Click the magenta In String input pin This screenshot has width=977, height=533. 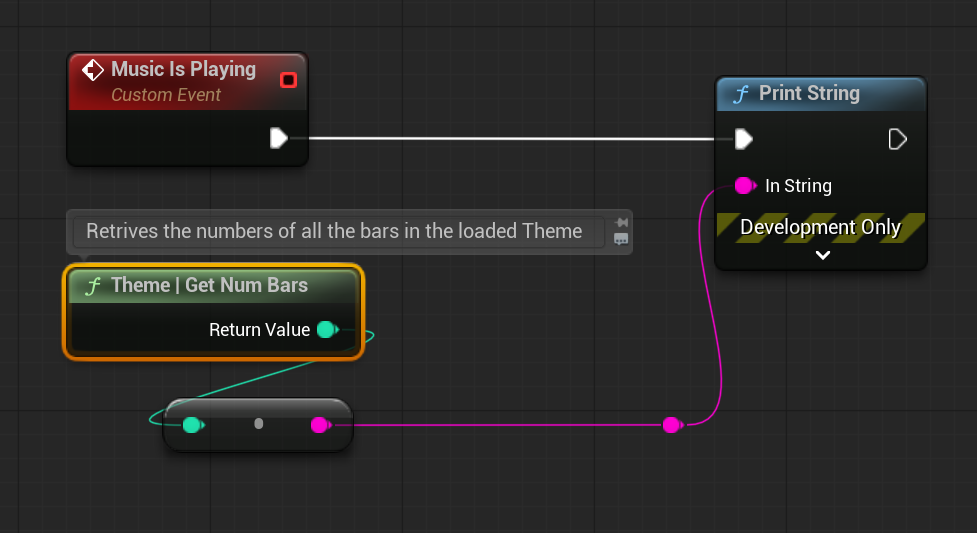point(744,185)
